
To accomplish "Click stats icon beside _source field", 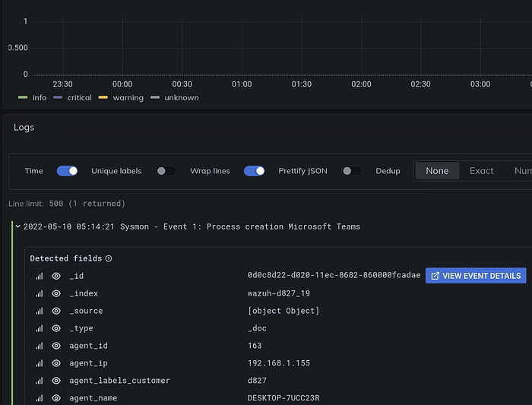I will [x=40, y=311].
